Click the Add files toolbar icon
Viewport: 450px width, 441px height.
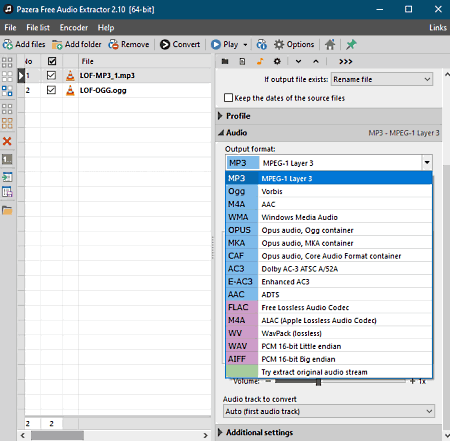(x=8, y=44)
